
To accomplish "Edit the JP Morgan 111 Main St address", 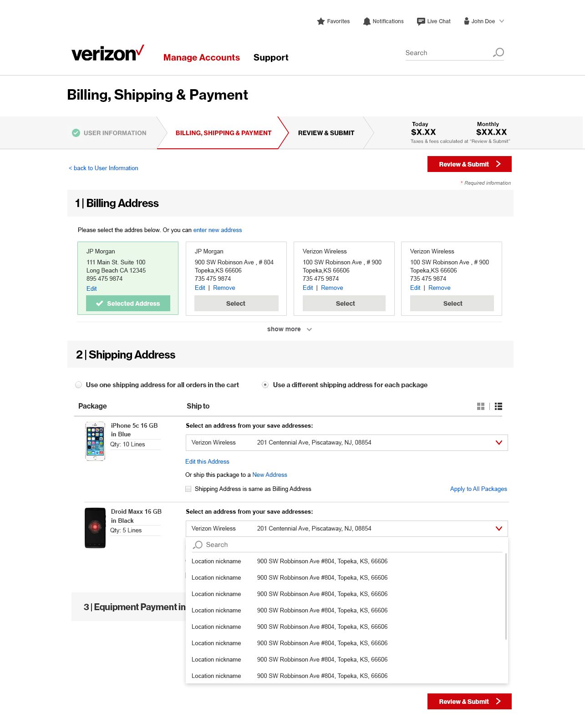I will coord(92,289).
